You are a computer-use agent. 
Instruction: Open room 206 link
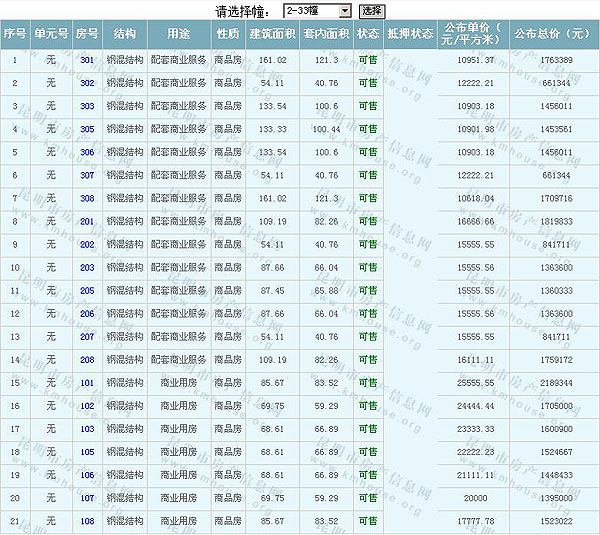point(87,313)
